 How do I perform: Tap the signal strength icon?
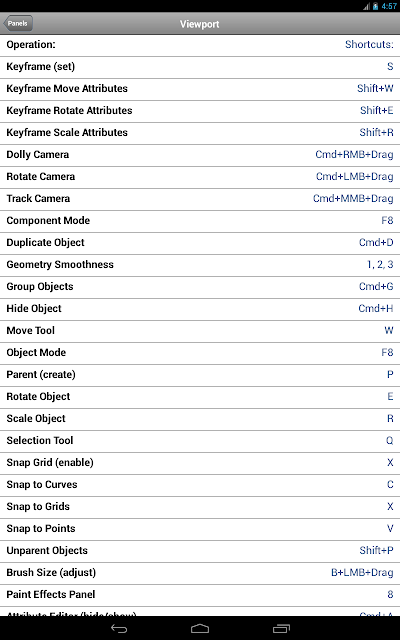(x=366, y=6)
